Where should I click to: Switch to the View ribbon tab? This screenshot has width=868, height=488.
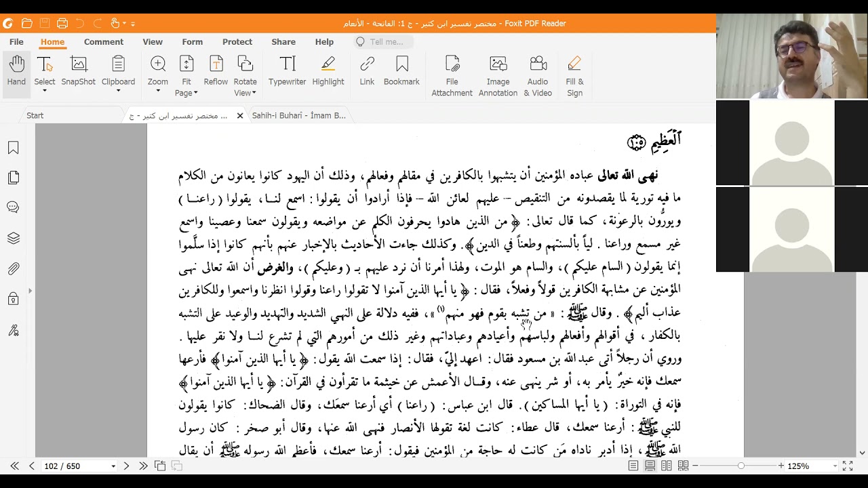click(153, 41)
